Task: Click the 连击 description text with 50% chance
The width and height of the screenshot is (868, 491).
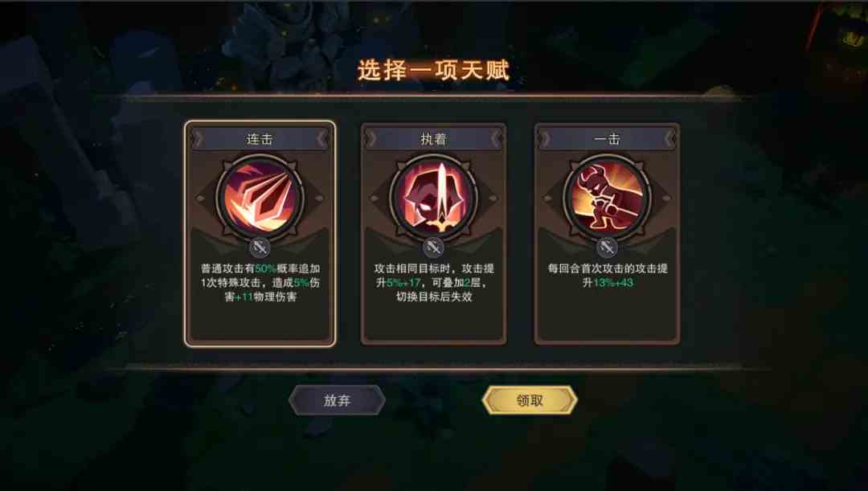Action: (260, 282)
